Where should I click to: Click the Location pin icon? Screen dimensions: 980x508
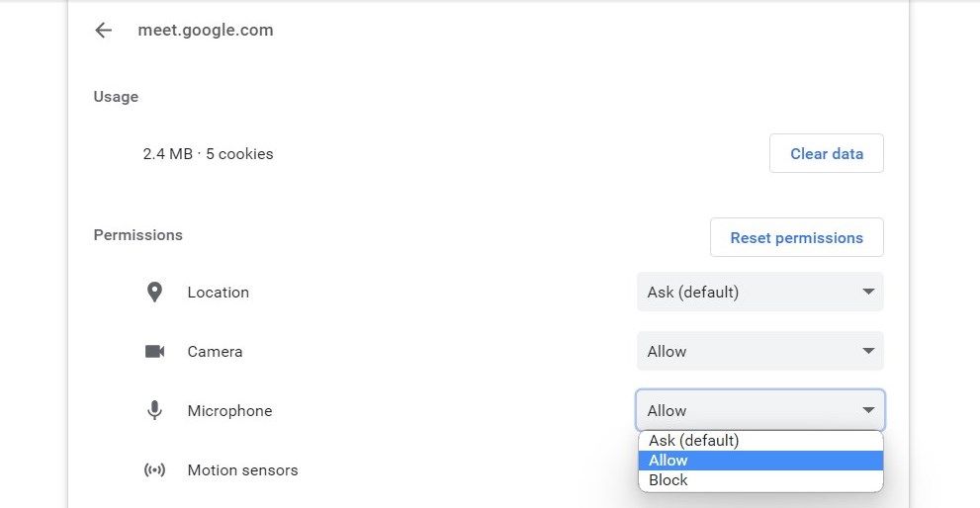click(x=154, y=293)
